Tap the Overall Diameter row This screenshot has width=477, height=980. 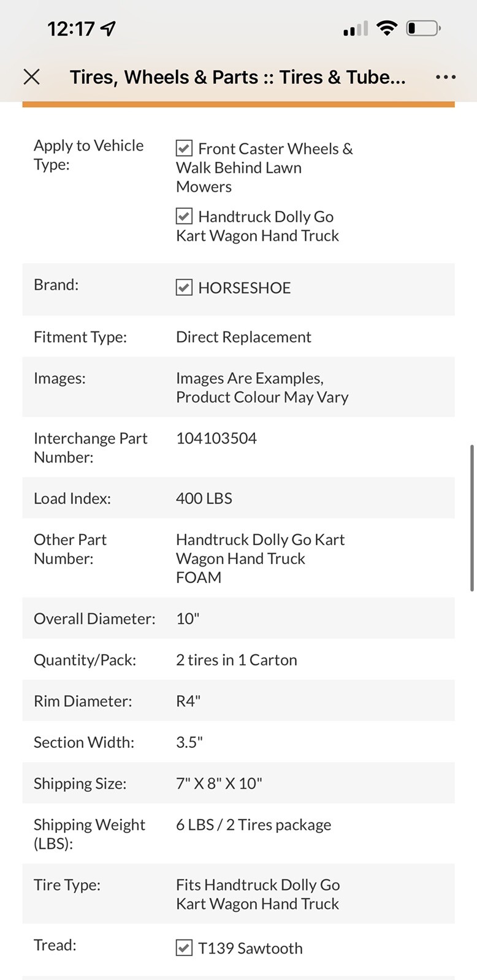(238, 618)
